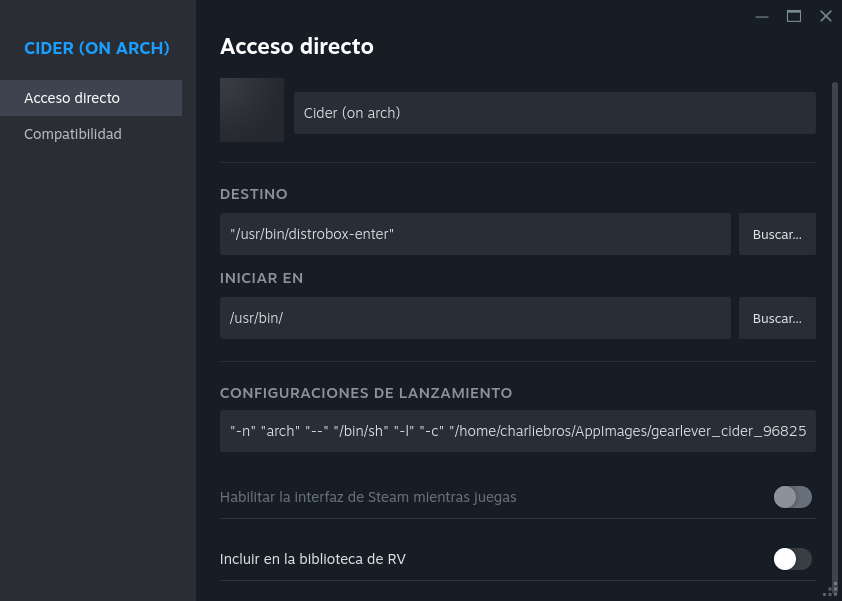Image resolution: width=842 pixels, height=601 pixels.
Task: Click Buscar... next to the Iniciar en field
Action: point(777,318)
